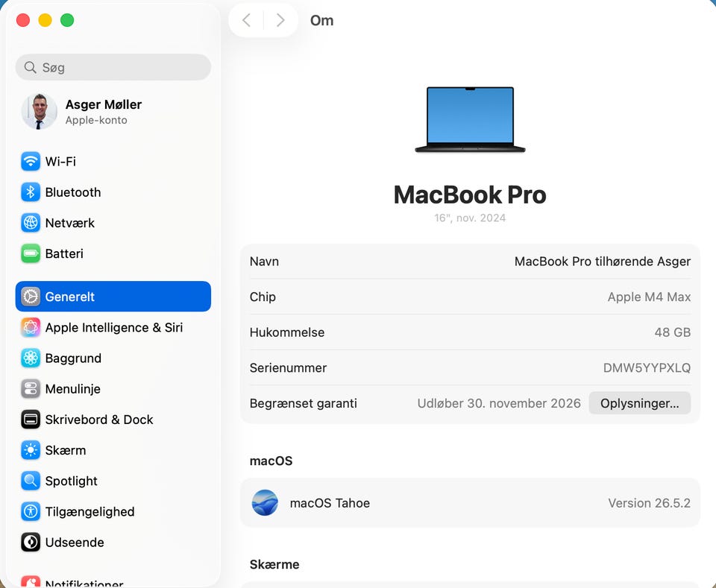Click the Skrivebord & Dock icon
This screenshot has width=716, height=588.
click(x=31, y=420)
